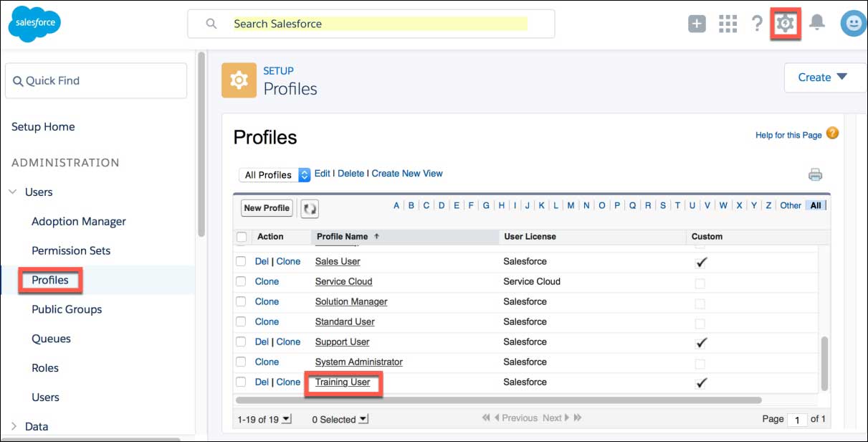Go to Public Groups in sidebar
This screenshot has height=442, width=868.
(x=67, y=309)
